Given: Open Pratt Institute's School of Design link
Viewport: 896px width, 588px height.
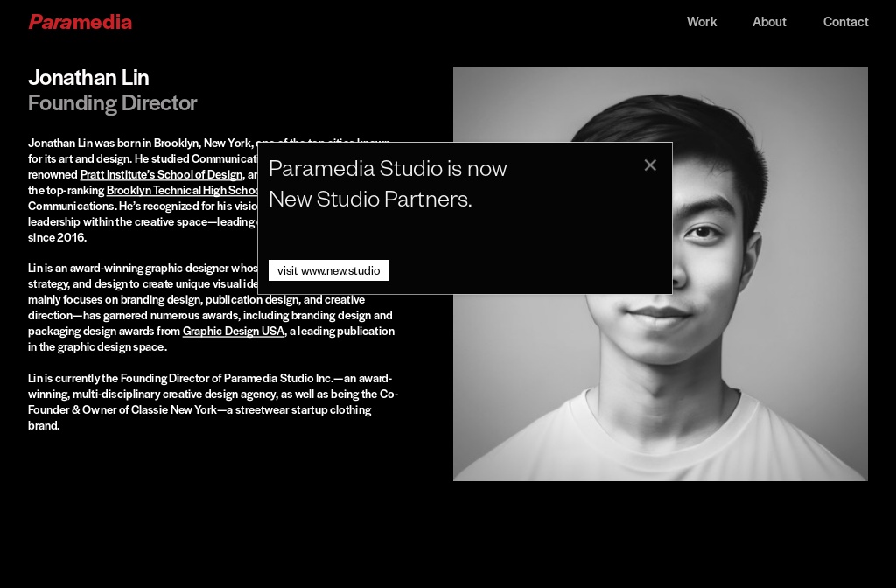Looking at the screenshot, I should point(161,174).
